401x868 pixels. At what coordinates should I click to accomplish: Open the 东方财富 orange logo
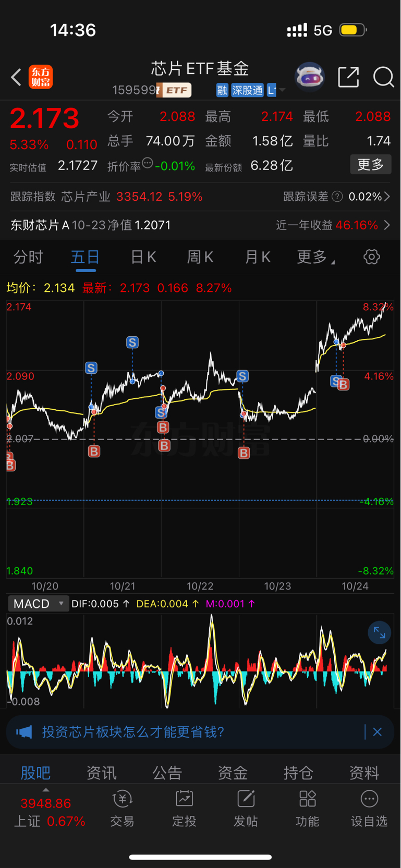(x=41, y=77)
